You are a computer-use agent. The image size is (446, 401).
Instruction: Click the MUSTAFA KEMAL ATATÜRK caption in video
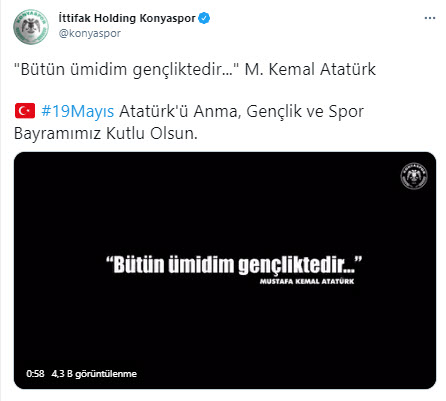(307, 281)
